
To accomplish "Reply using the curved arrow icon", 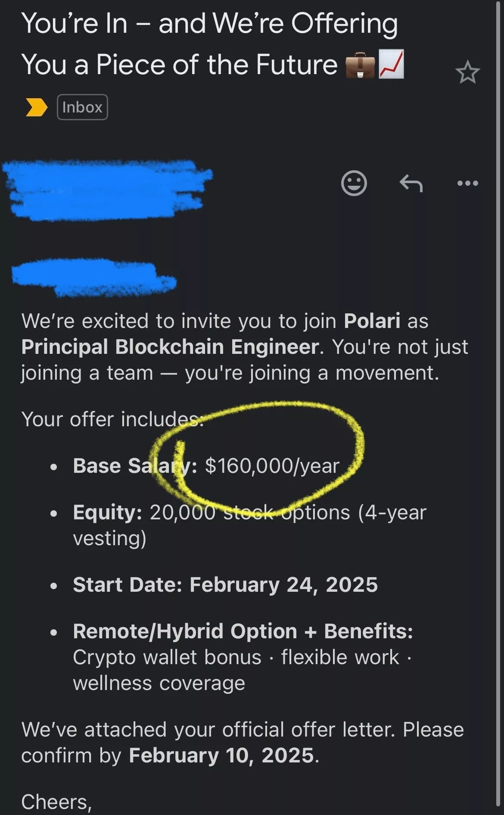I will pos(411,183).
